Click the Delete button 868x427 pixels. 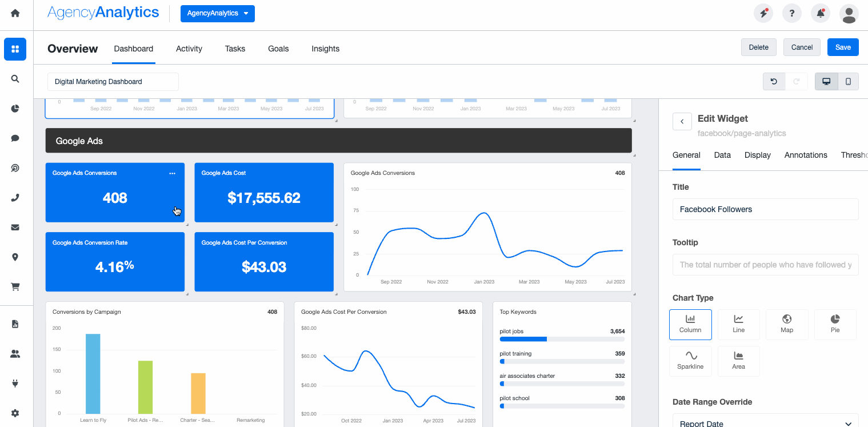(758, 47)
